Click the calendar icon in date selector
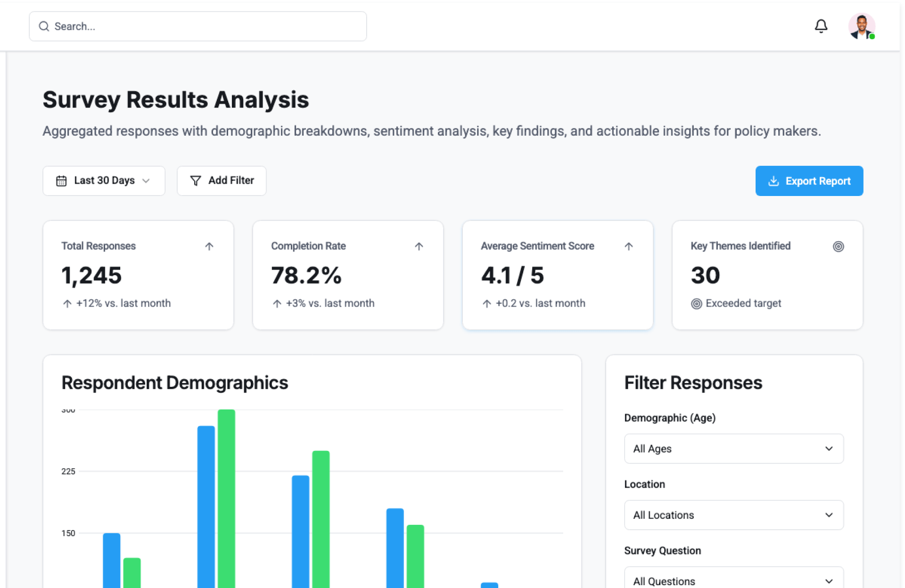This screenshot has width=905, height=588. pyautogui.click(x=61, y=181)
